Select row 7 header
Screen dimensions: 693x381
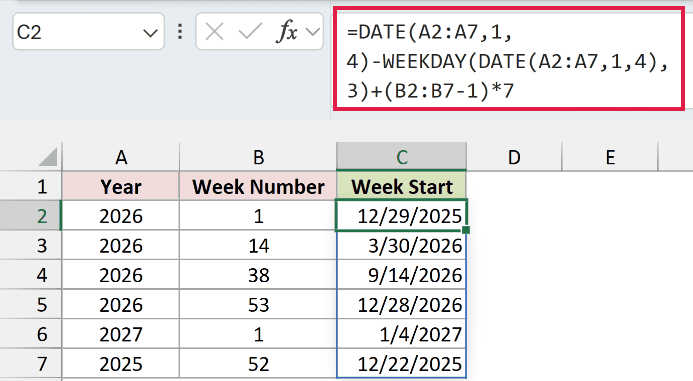point(30,364)
